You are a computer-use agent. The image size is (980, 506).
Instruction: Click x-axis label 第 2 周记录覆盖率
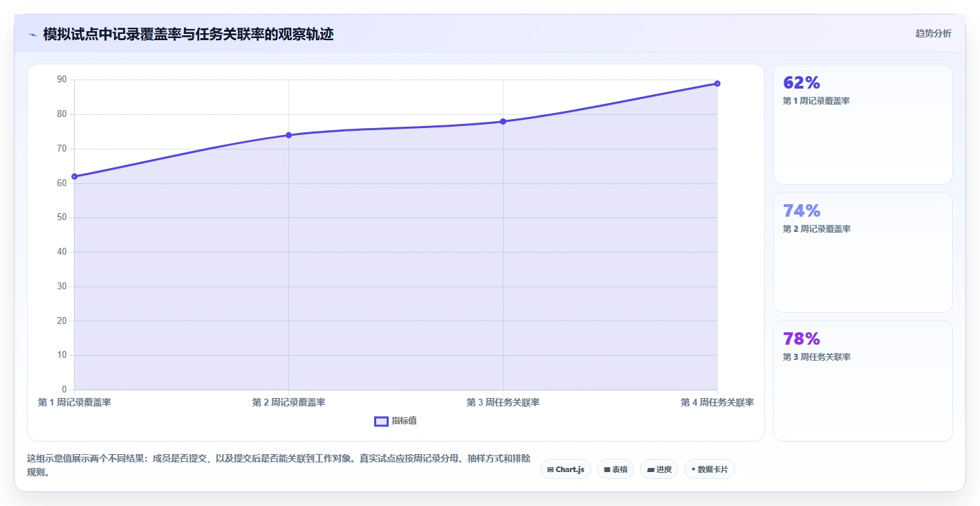[289, 402]
